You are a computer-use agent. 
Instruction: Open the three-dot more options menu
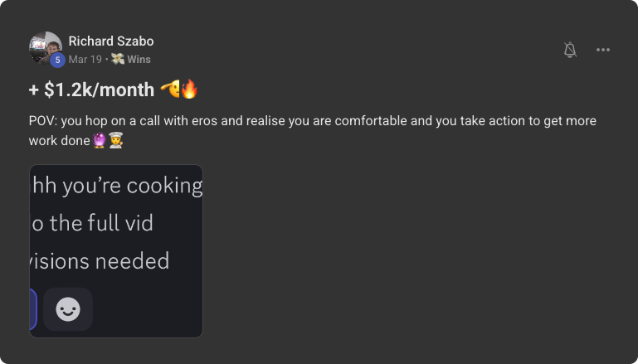tap(603, 50)
